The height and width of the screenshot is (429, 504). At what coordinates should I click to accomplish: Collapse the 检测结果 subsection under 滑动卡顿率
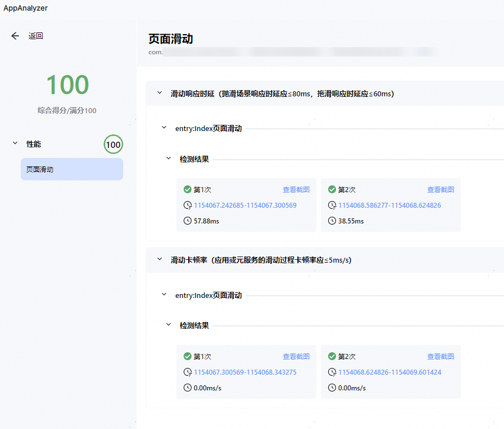[x=168, y=325]
